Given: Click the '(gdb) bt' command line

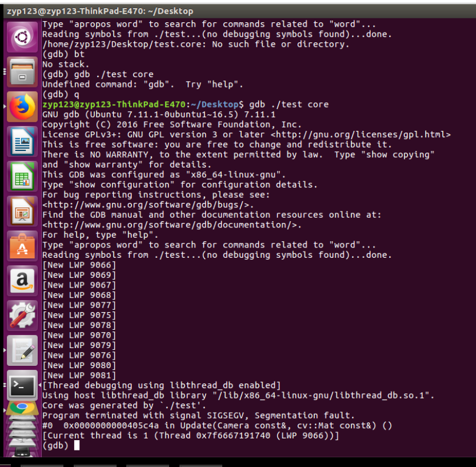Looking at the screenshot, I should point(63,54).
